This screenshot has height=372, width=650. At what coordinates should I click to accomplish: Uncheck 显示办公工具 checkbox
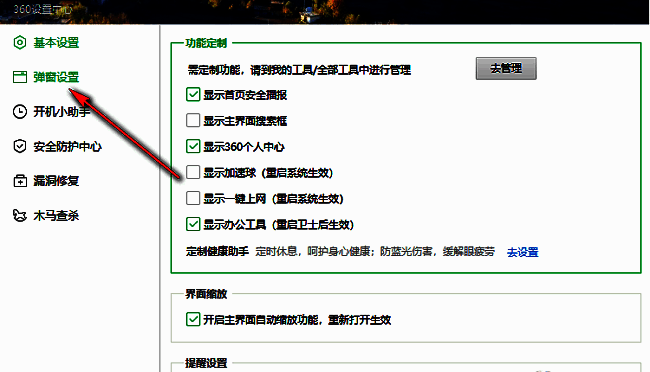tap(193, 224)
